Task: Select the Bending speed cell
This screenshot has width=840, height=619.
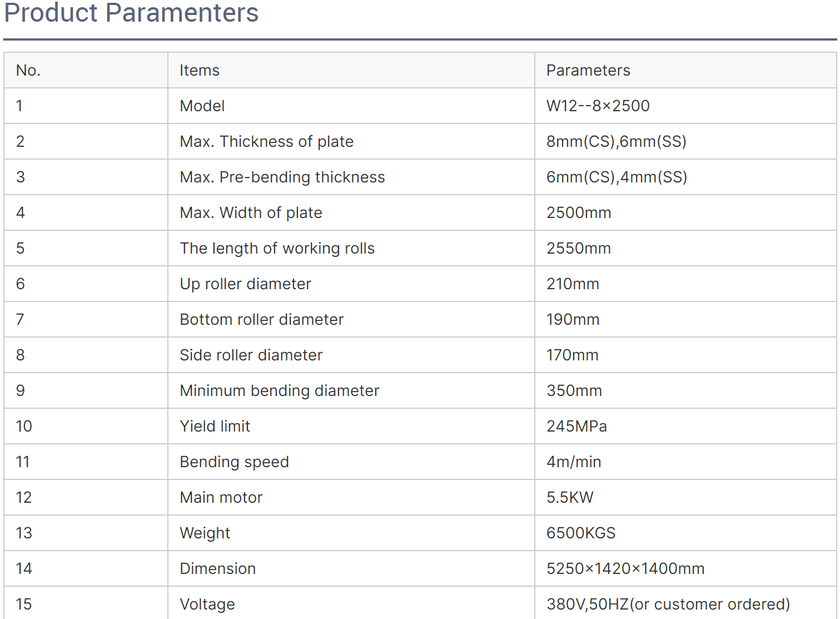Action: coord(351,462)
